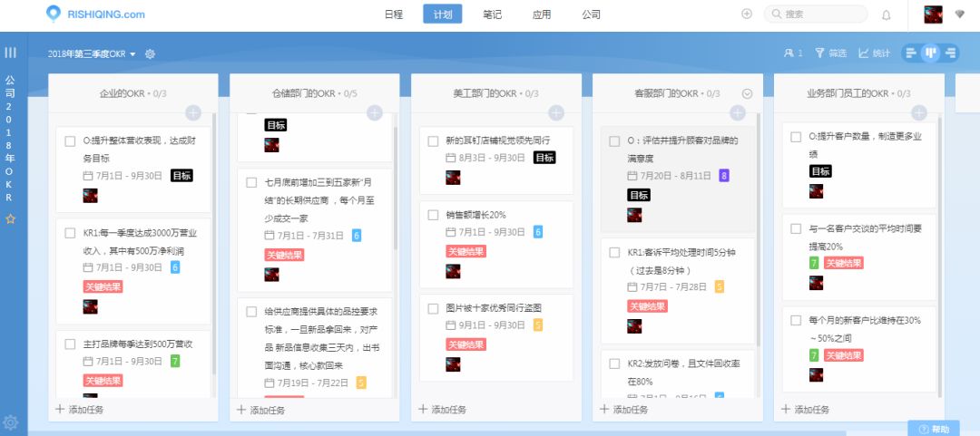
Task: Click 添加任务 in 业务部门员工的OKR column
Action: pyautogui.click(x=805, y=409)
